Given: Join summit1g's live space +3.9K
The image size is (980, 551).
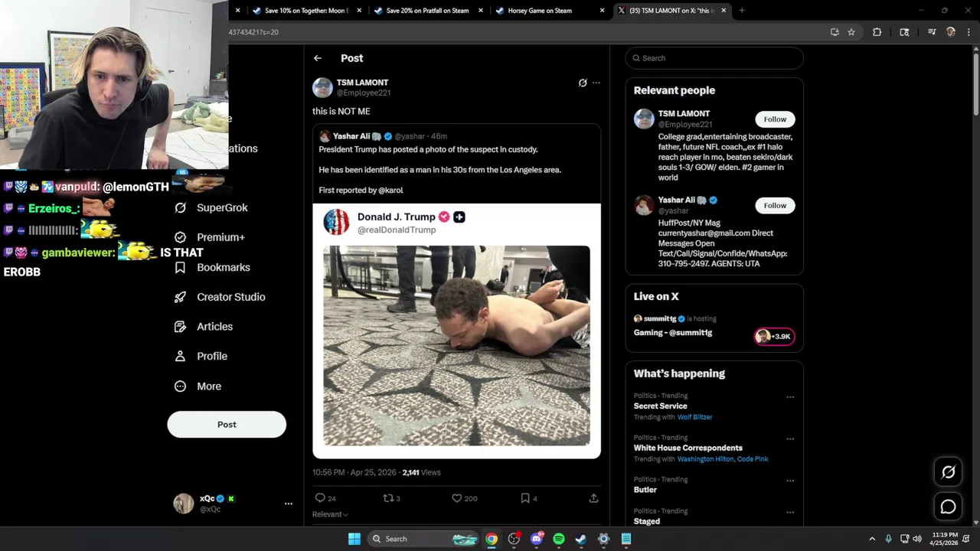Looking at the screenshot, I should click(x=774, y=336).
